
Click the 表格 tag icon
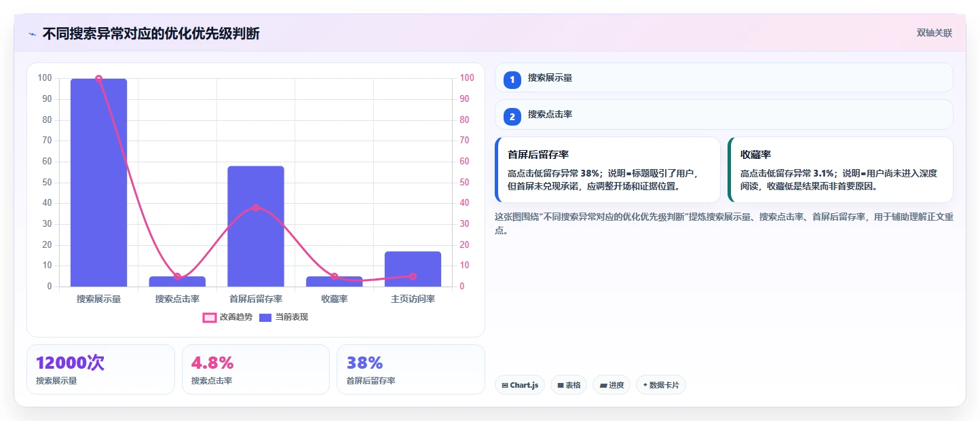point(561,386)
